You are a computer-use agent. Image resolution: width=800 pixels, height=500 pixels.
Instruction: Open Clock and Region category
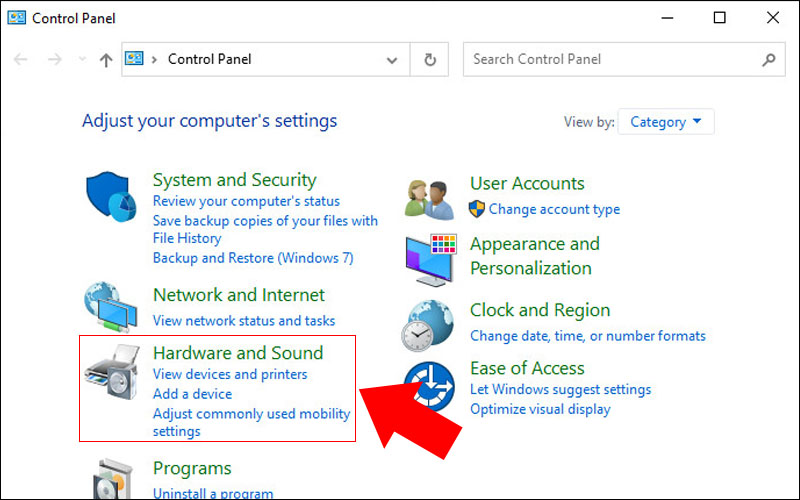(x=540, y=310)
